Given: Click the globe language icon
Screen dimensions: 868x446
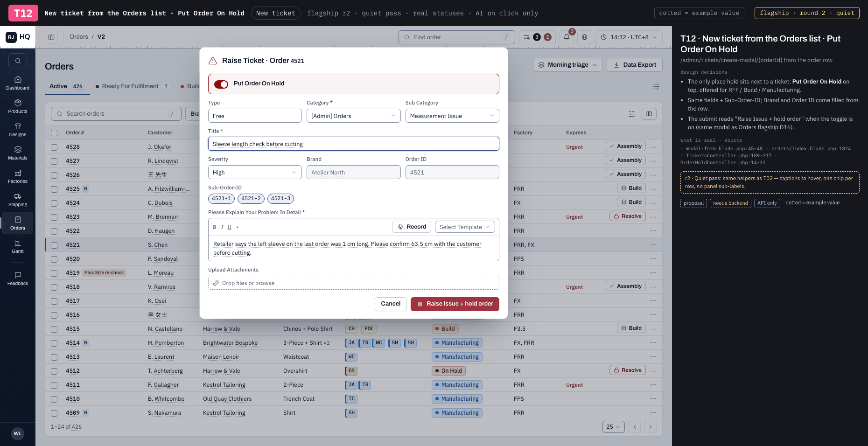Looking at the screenshot, I should click(584, 37).
